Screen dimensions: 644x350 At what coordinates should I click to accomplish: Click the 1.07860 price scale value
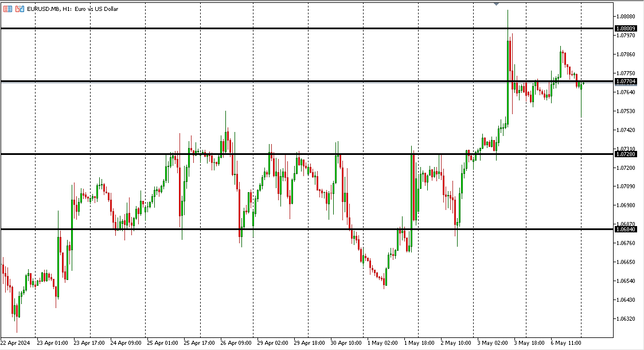[x=626, y=55]
